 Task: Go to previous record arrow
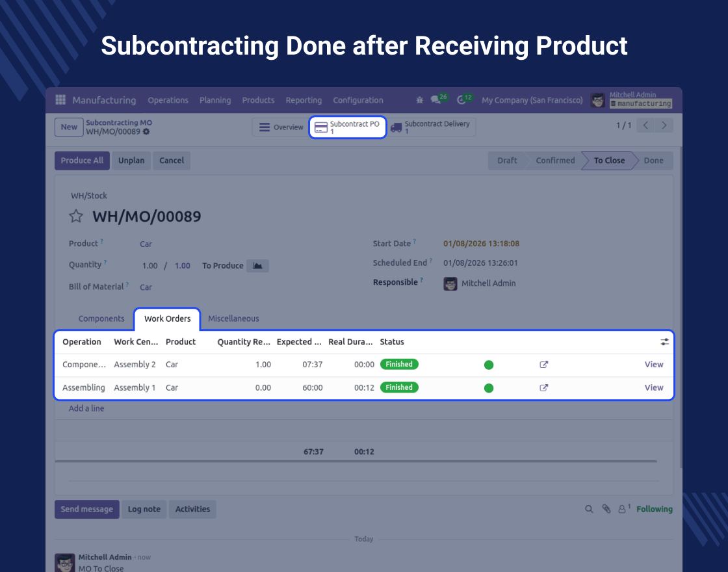click(x=645, y=125)
